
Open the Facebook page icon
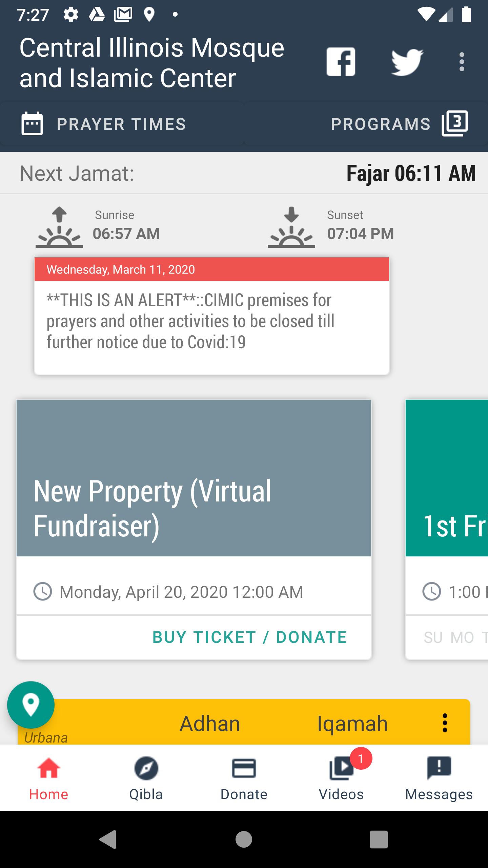point(341,62)
